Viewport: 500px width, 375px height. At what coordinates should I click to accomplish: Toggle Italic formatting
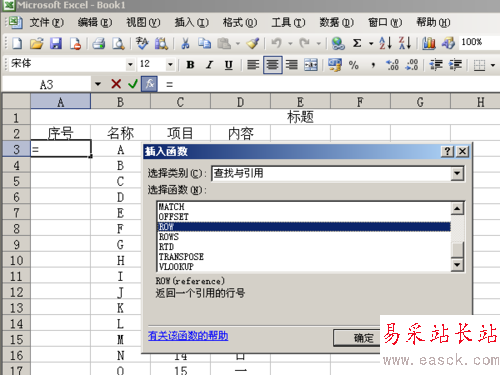coord(209,65)
